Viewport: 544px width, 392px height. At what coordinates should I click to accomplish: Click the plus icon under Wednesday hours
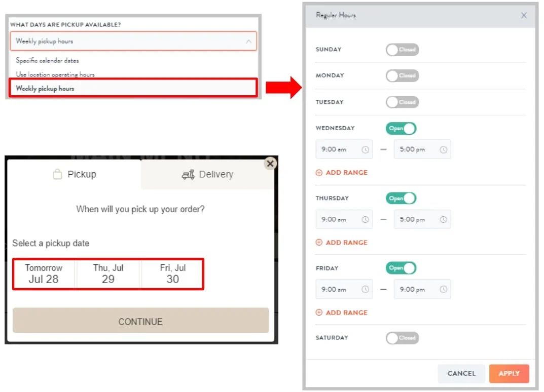tap(319, 173)
